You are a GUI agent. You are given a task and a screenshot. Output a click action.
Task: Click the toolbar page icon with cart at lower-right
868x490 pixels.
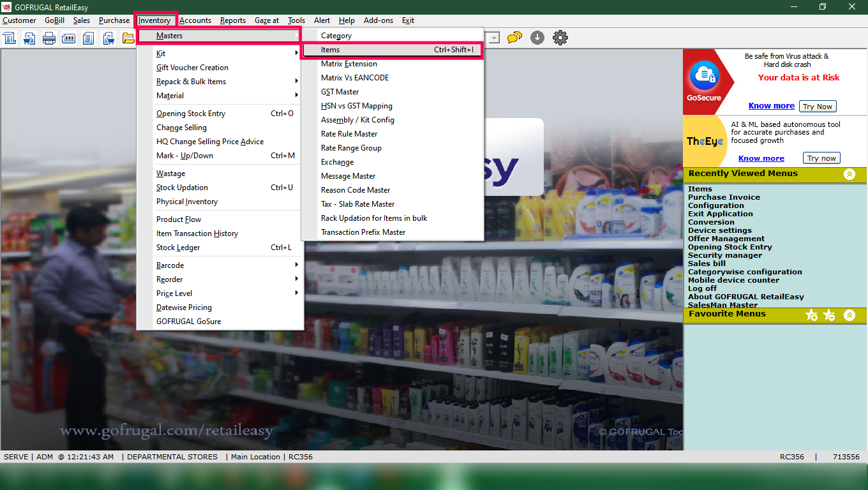click(x=108, y=38)
